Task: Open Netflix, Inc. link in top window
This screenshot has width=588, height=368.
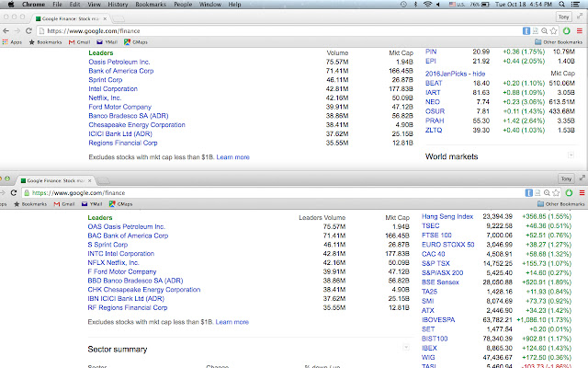Action: coord(105,98)
